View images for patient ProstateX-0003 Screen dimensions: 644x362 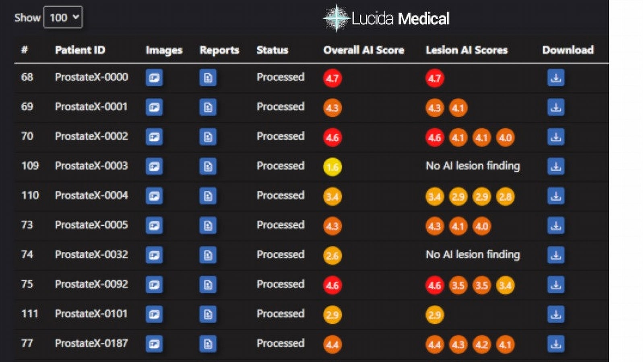pyautogui.click(x=154, y=167)
